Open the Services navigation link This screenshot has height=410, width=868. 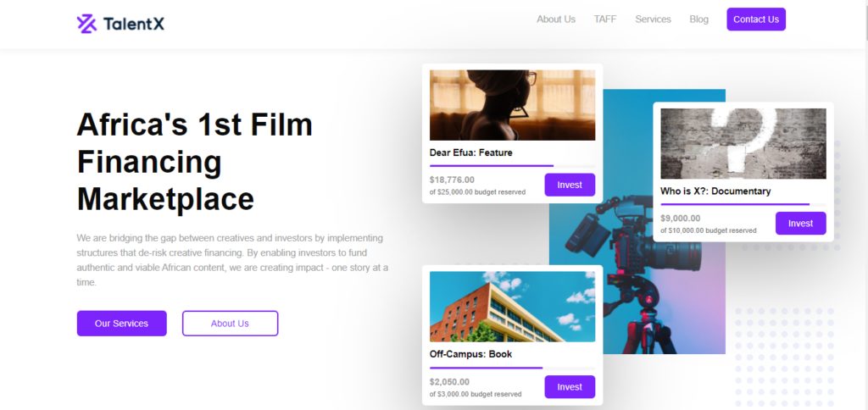click(x=653, y=19)
